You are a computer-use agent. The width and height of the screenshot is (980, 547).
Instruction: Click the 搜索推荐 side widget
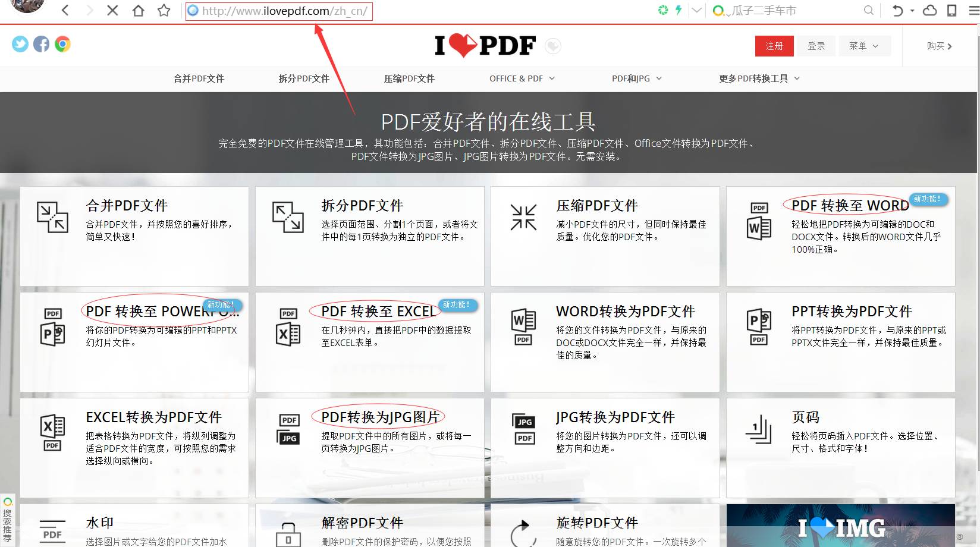7,520
